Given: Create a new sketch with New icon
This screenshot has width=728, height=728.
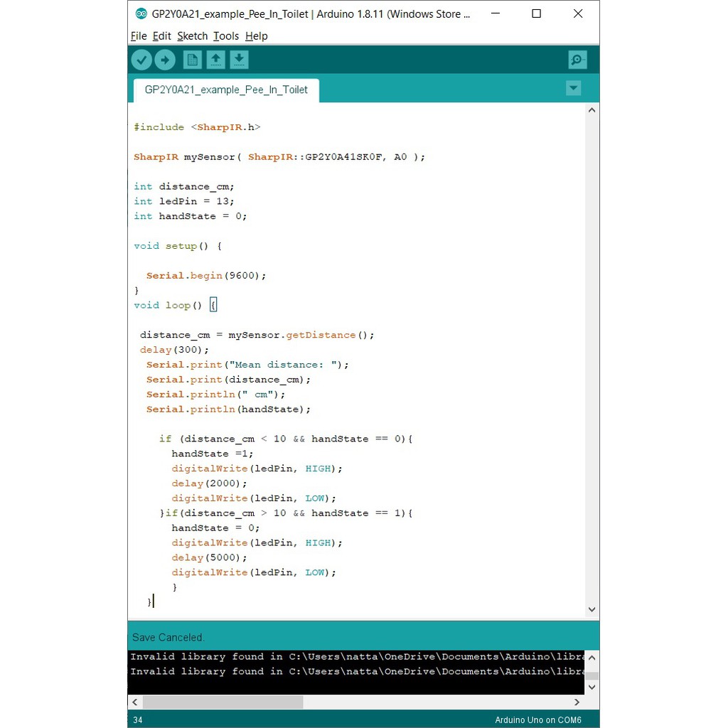Looking at the screenshot, I should tap(192, 60).
